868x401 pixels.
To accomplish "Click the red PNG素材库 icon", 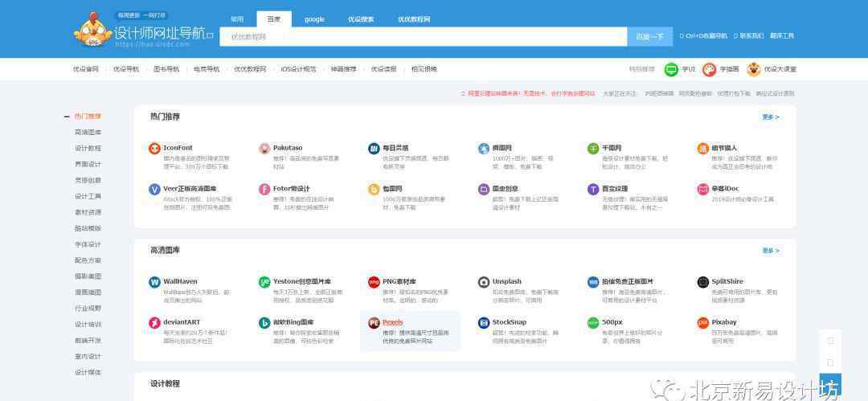I will pyautogui.click(x=374, y=283).
